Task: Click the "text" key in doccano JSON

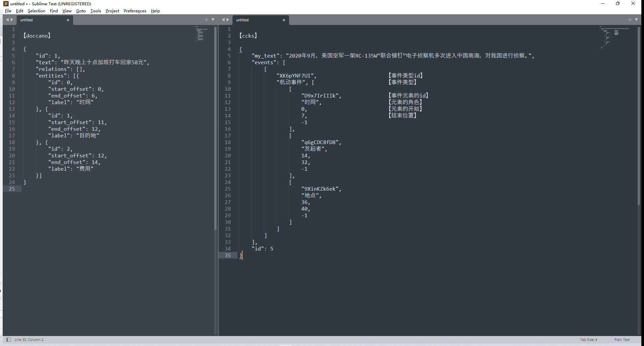Action: point(45,62)
